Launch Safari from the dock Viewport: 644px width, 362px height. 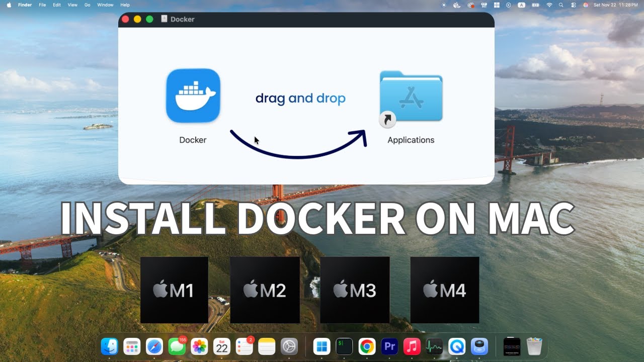pyautogui.click(x=154, y=346)
